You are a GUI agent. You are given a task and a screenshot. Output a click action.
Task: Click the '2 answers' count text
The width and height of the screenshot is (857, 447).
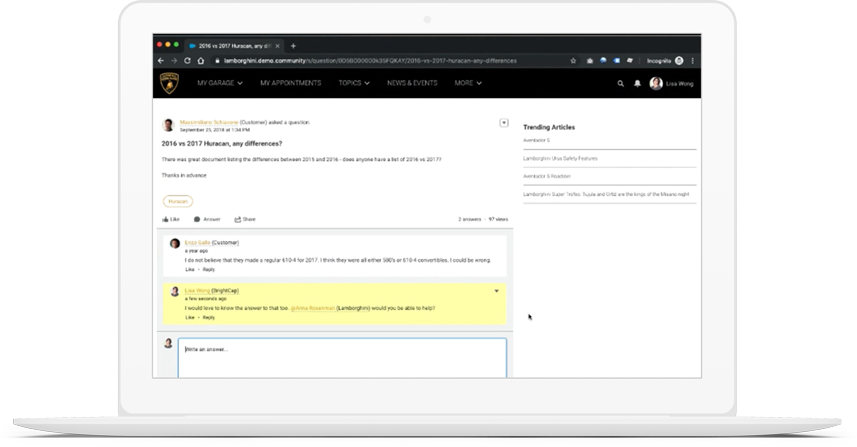(469, 219)
